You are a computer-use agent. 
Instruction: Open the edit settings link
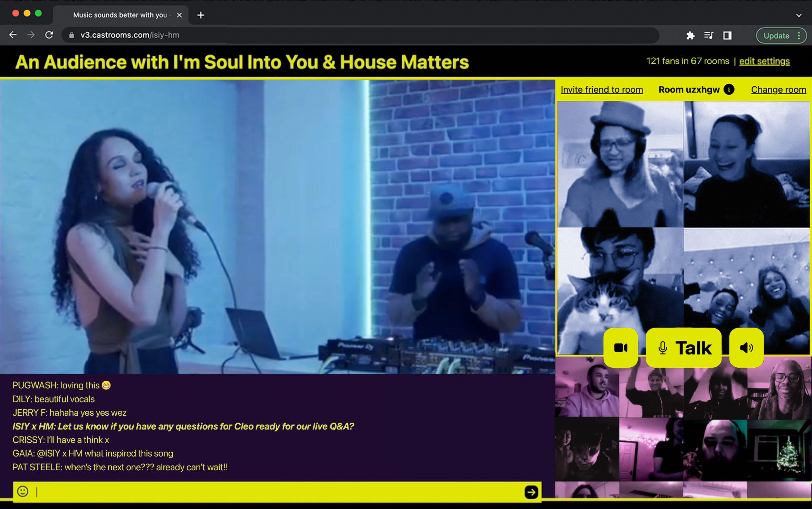point(764,61)
